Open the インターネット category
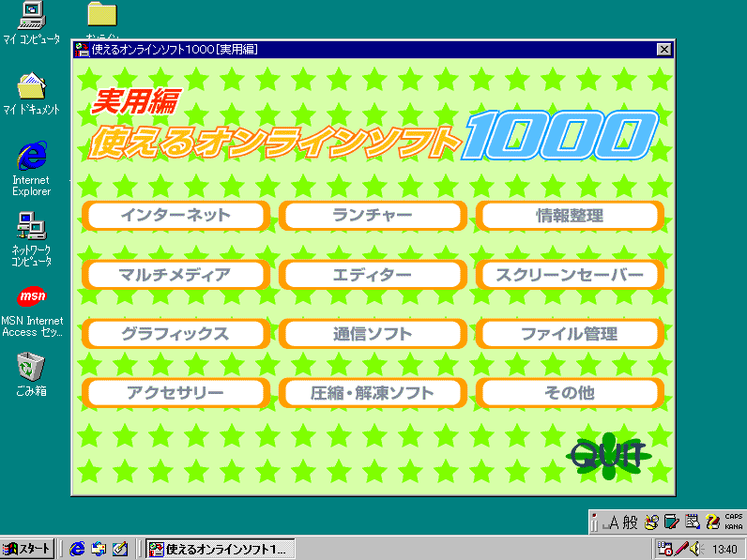Screen dimensions: 747x560 click(x=175, y=215)
